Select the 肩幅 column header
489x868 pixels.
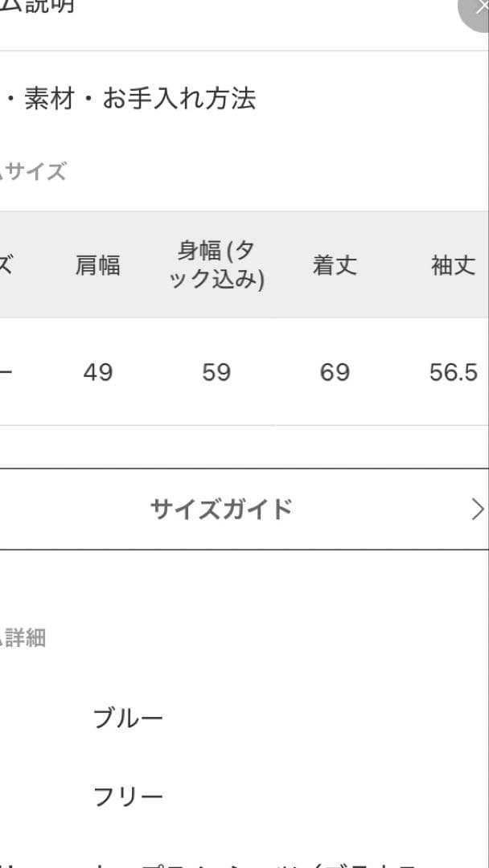click(98, 265)
